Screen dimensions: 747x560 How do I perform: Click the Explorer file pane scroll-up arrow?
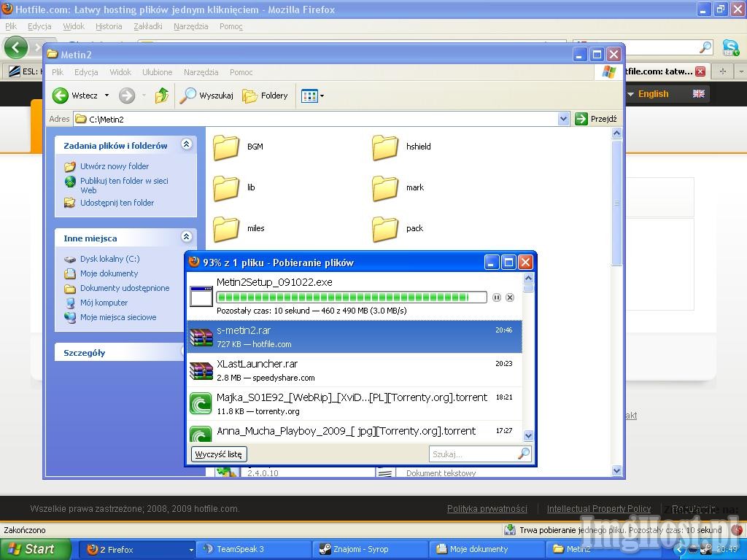coord(616,133)
